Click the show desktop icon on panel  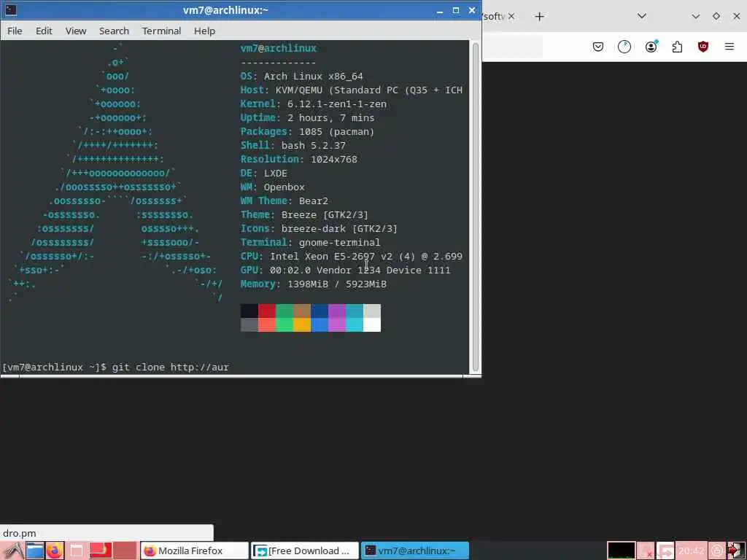[x=77, y=551]
